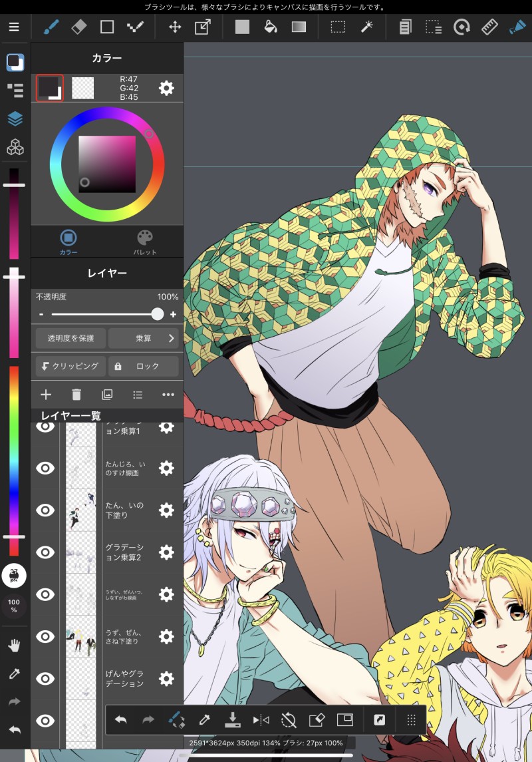The height and width of the screenshot is (762, 532).
Task: Click the layer 不透明度 slider handle
Action: point(157,314)
